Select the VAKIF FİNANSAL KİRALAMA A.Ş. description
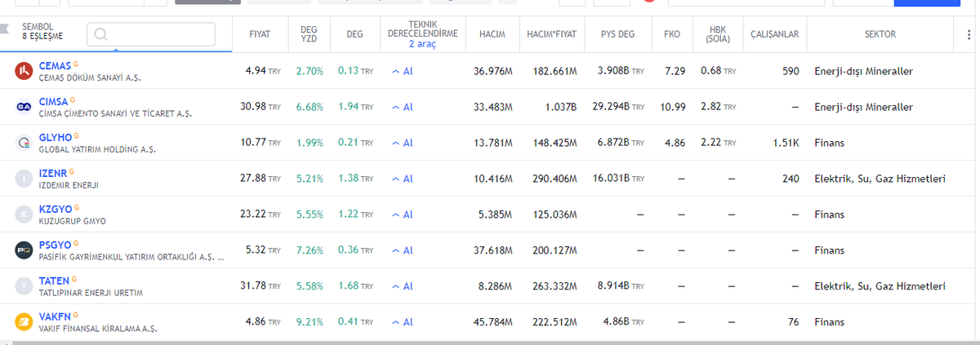 pos(98,329)
